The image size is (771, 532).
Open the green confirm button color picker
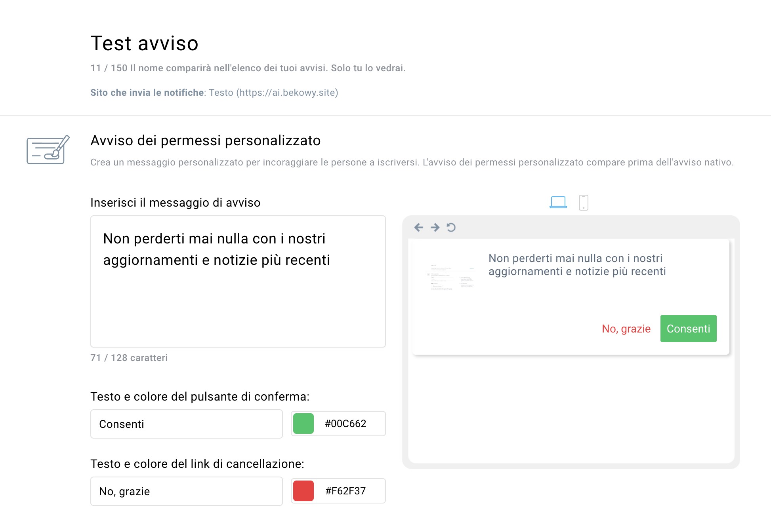point(303,424)
